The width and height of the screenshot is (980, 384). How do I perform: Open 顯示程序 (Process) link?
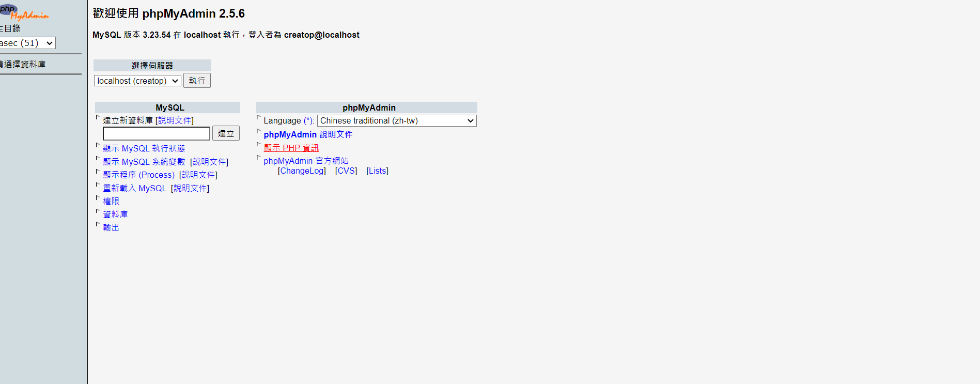[x=138, y=175]
